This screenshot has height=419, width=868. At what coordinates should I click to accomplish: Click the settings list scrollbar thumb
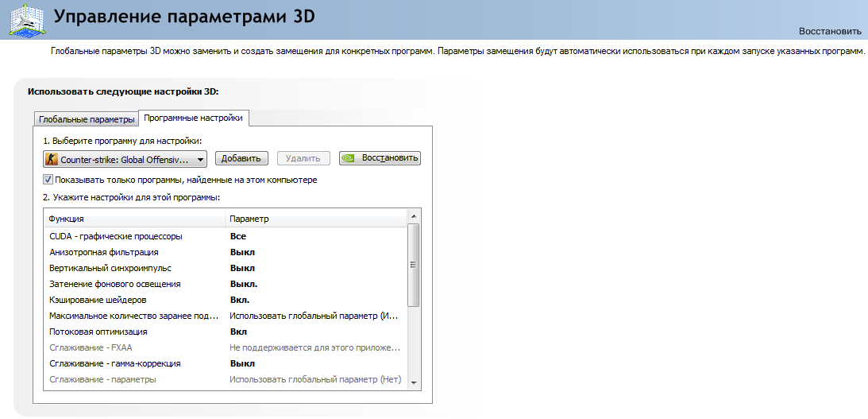tap(414, 265)
